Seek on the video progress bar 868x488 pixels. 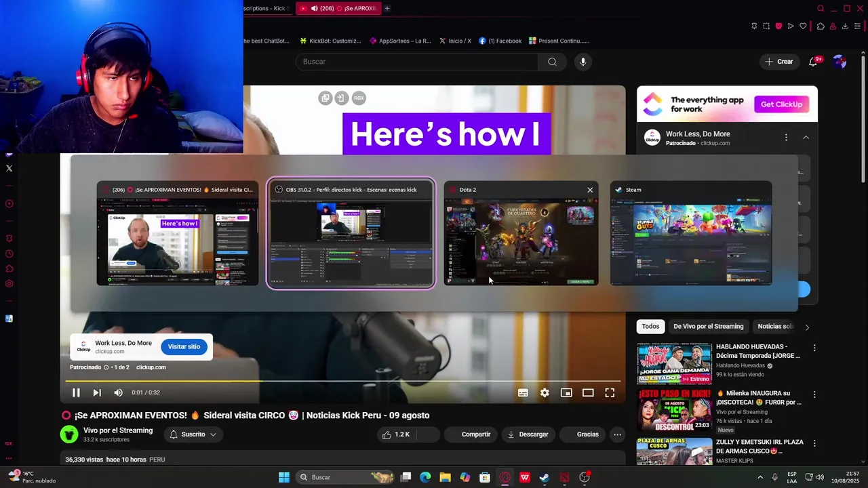[x=343, y=381]
